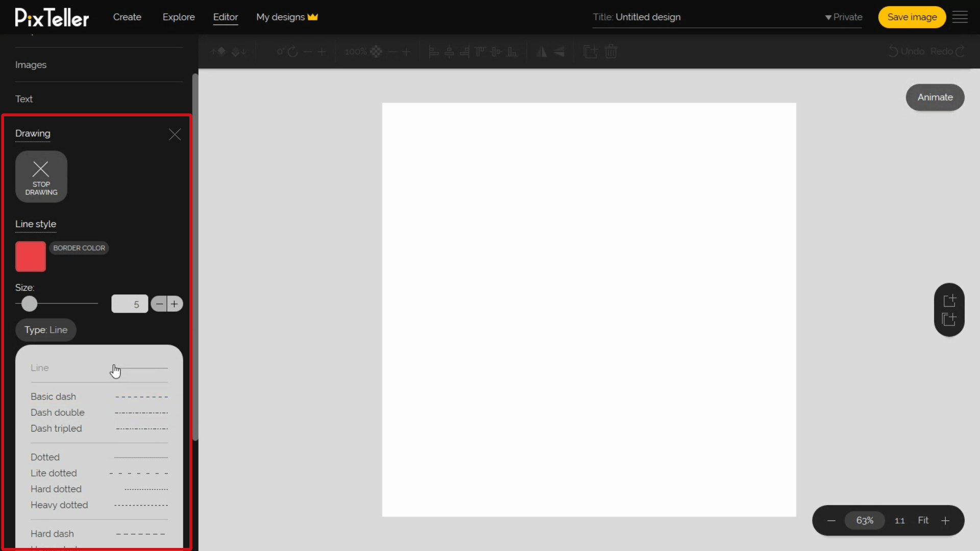Viewport: 980px width, 551px height.
Task: Decrease rotation with the minus next to rotate
Action: coord(307,52)
